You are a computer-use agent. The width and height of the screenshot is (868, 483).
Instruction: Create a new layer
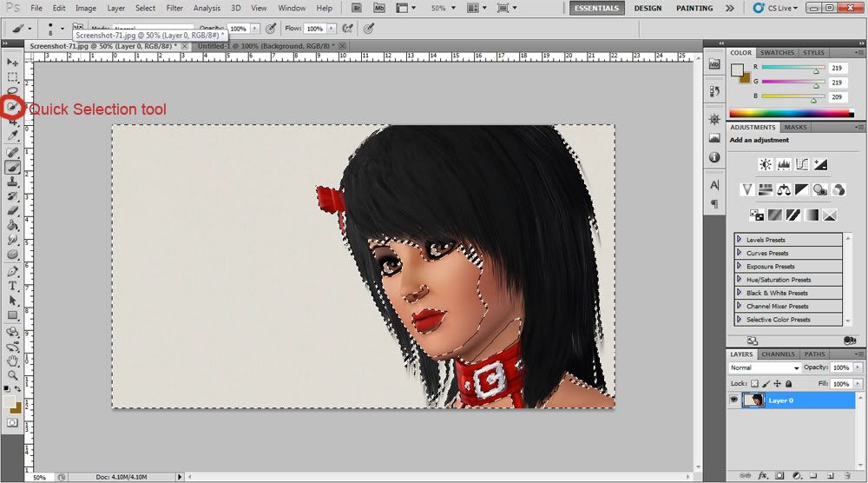click(831, 475)
